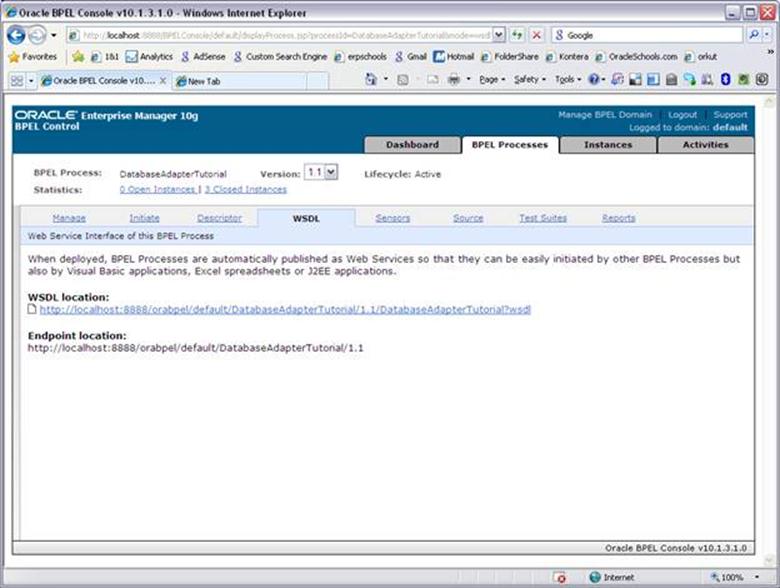
Task: Open the Home button dropdown arrow
Action: (x=386, y=79)
